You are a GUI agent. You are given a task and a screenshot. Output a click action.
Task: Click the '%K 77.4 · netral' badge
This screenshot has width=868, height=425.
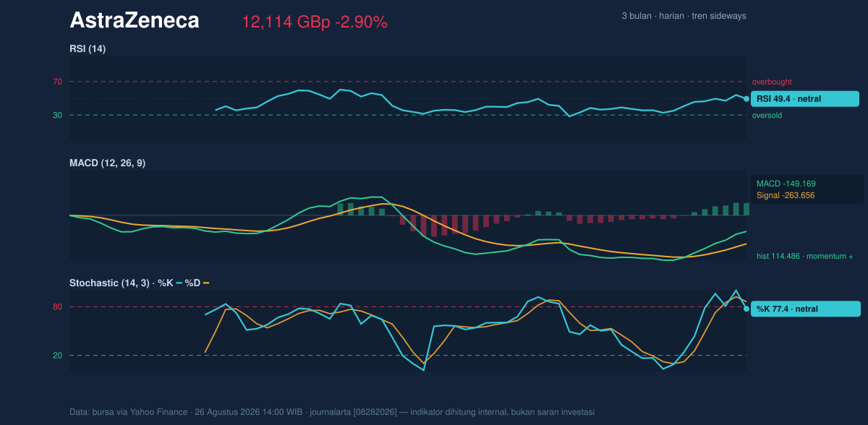(806, 309)
